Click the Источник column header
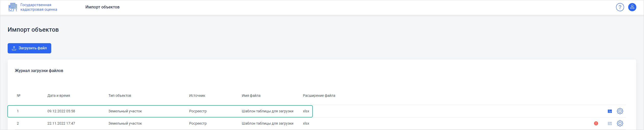Viewport: 644px width, 130px height. click(197, 96)
